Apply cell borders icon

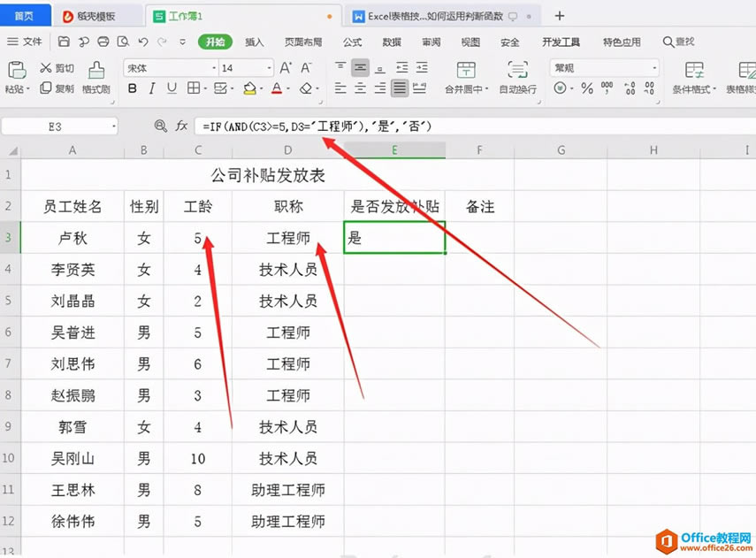coord(194,88)
